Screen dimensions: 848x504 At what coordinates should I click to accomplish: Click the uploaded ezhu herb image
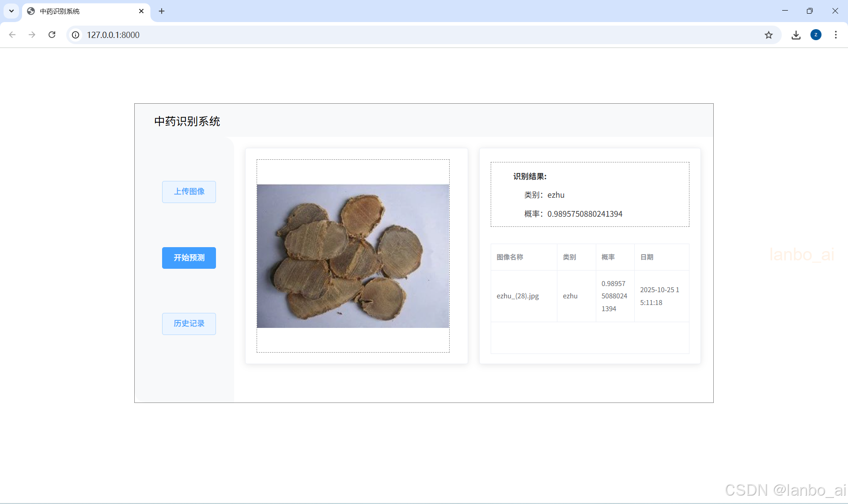(353, 256)
